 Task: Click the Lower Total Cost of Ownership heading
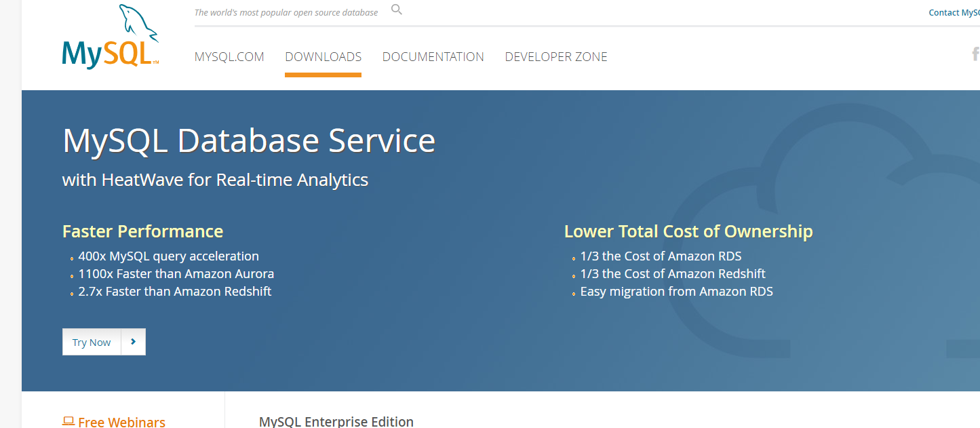click(688, 231)
